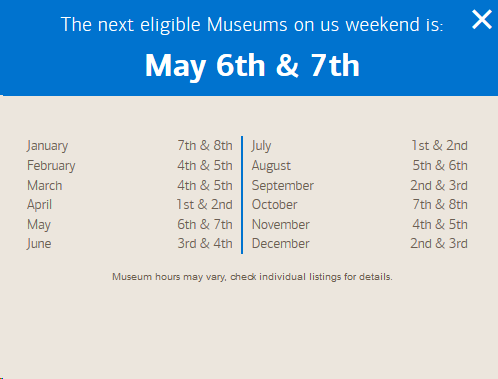Viewport: 498px width, 379px height.
Task: Click August's 5th & 6th dates
Action: coord(440,165)
